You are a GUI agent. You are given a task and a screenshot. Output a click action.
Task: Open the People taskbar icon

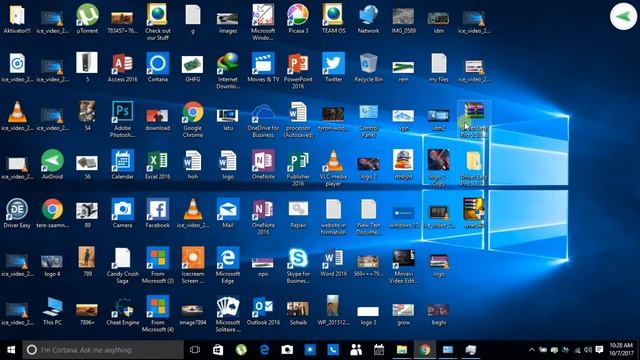(x=356, y=350)
